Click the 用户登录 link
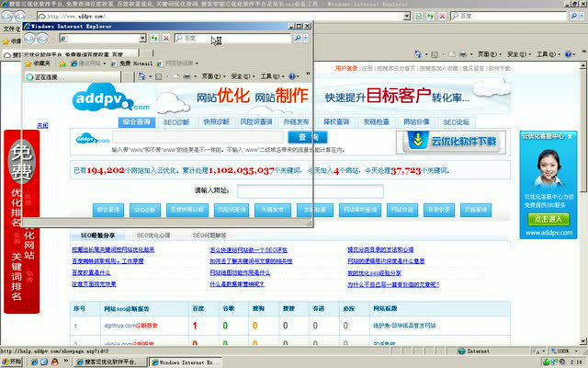The height and width of the screenshot is (368, 588). tap(346, 68)
